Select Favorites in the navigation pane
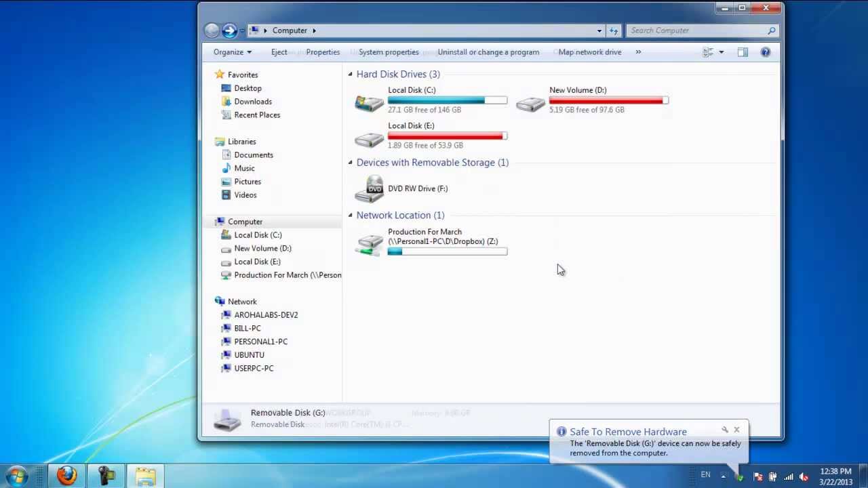The height and width of the screenshot is (488, 868). click(243, 75)
